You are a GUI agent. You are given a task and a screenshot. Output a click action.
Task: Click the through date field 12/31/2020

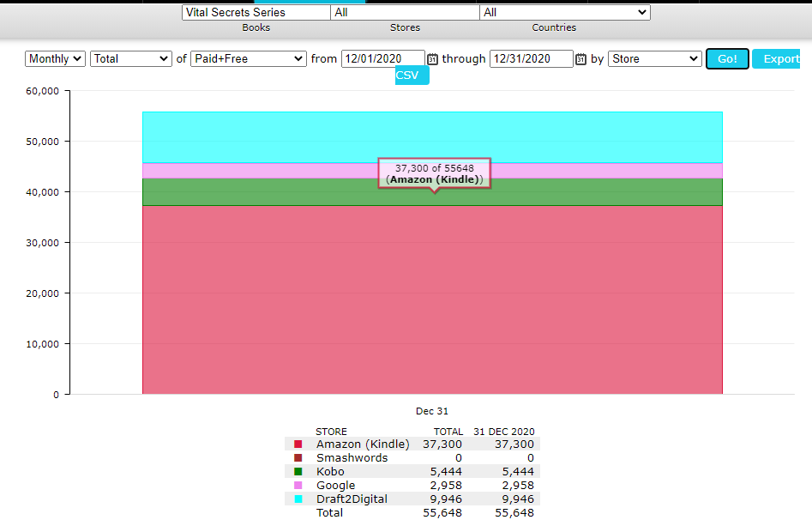tap(531, 59)
